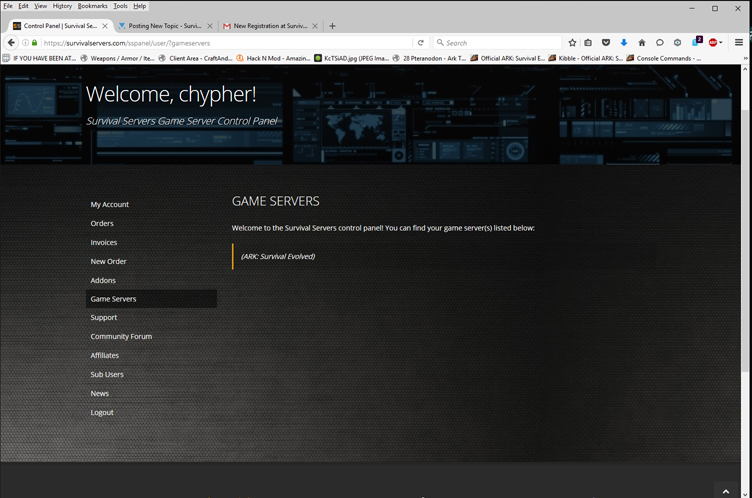Start a New Order from the sidebar

pyautogui.click(x=108, y=261)
